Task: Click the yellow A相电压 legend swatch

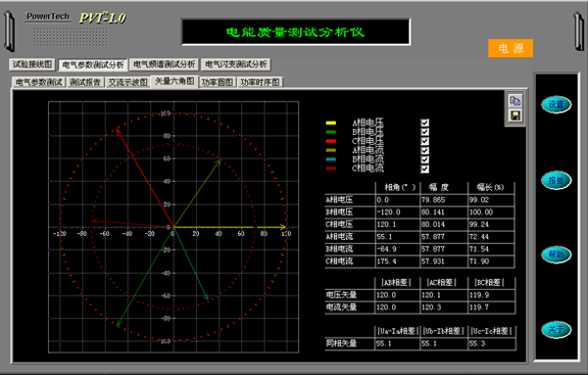Action: tap(331, 122)
